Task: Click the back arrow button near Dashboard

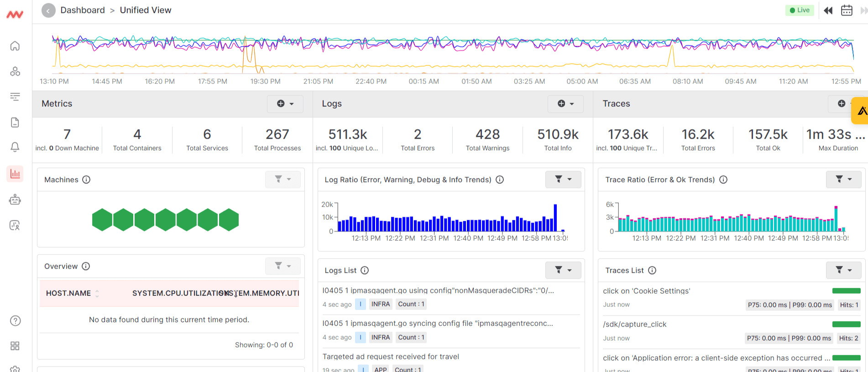Action: pyautogui.click(x=48, y=10)
